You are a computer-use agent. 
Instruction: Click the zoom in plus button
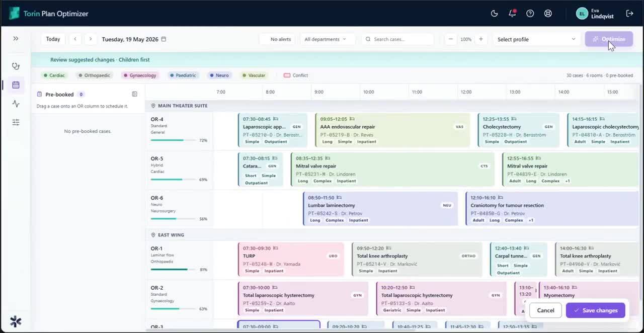tap(480, 39)
